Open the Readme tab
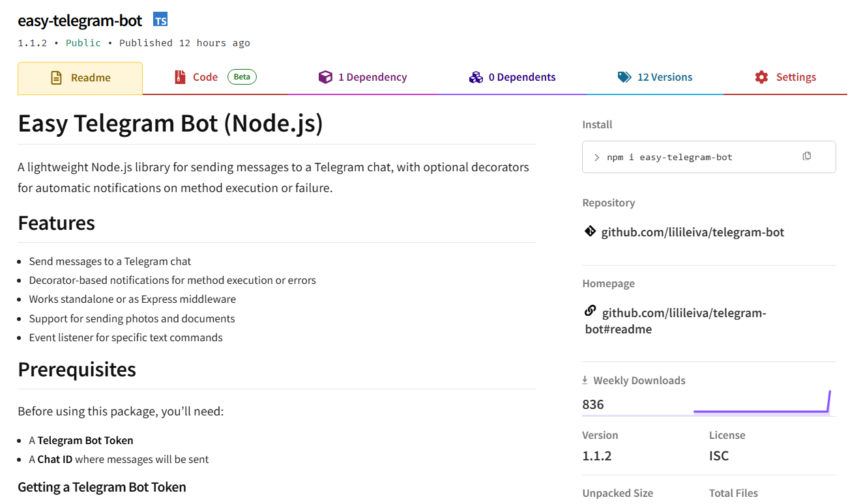This screenshot has width=861, height=504. [x=80, y=78]
